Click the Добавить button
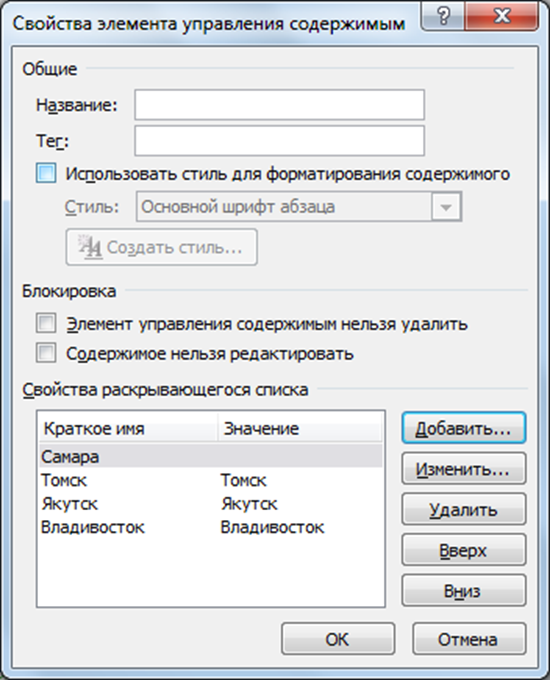This screenshot has height=680, width=550. coord(464,428)
